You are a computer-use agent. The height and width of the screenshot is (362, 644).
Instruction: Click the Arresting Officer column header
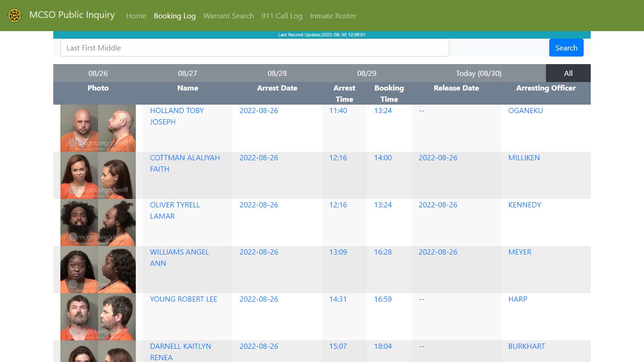[x=546, y=88]
